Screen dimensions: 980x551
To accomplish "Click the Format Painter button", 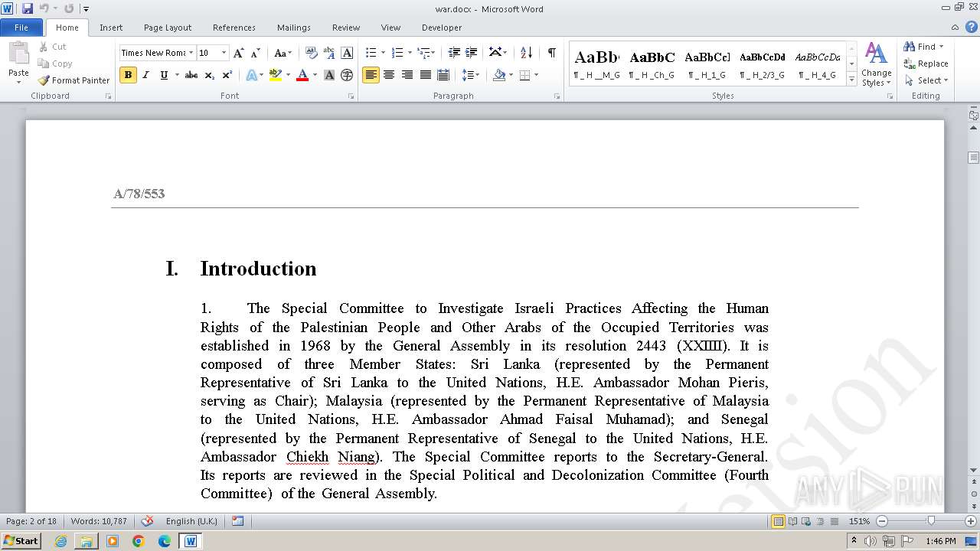I will point(73,80).
